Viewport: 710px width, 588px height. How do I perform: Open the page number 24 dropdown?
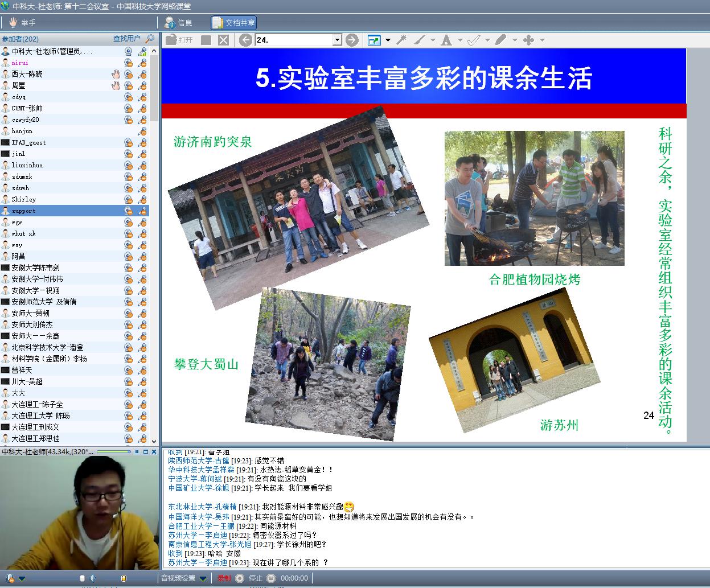coord(337,40)
